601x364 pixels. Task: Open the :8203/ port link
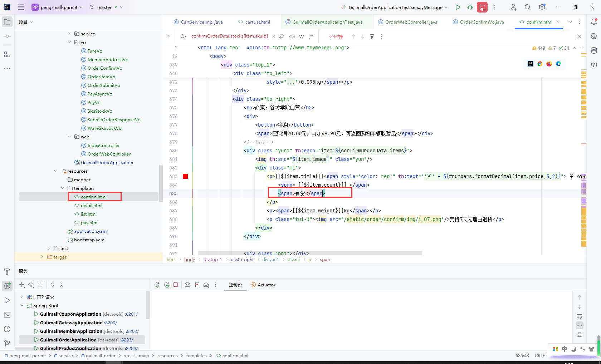coord(127,340)
